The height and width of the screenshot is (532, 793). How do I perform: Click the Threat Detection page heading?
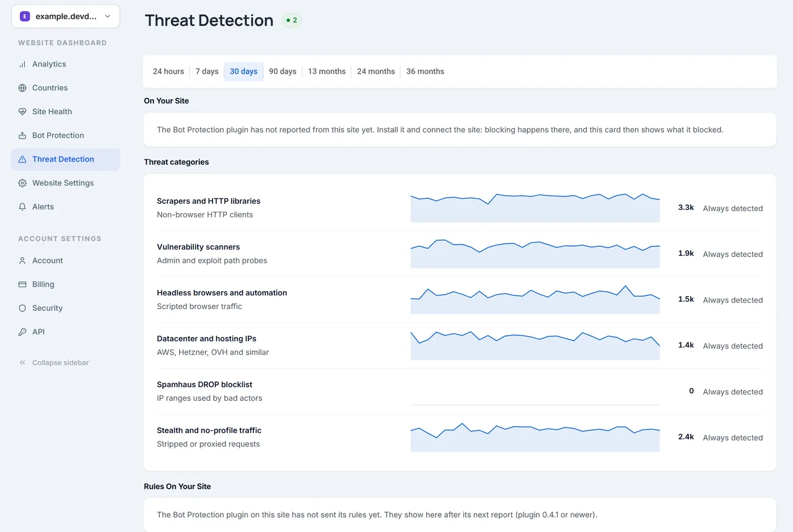209,20
